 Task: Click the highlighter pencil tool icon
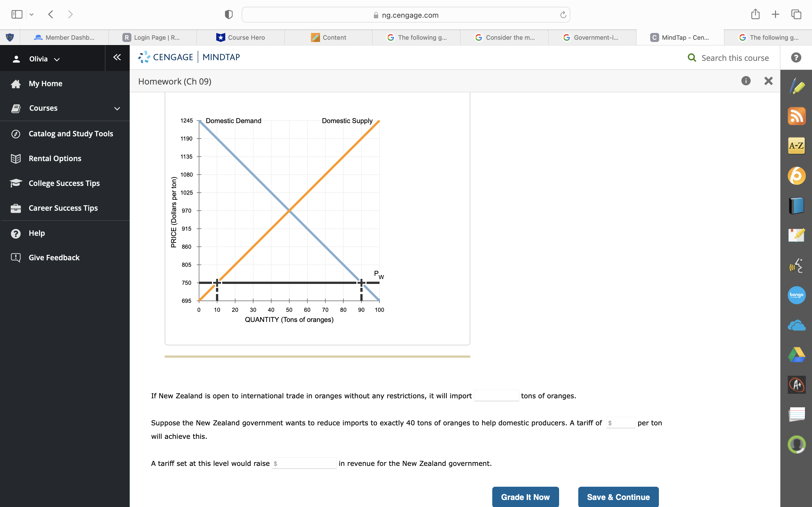pos(796,86)
